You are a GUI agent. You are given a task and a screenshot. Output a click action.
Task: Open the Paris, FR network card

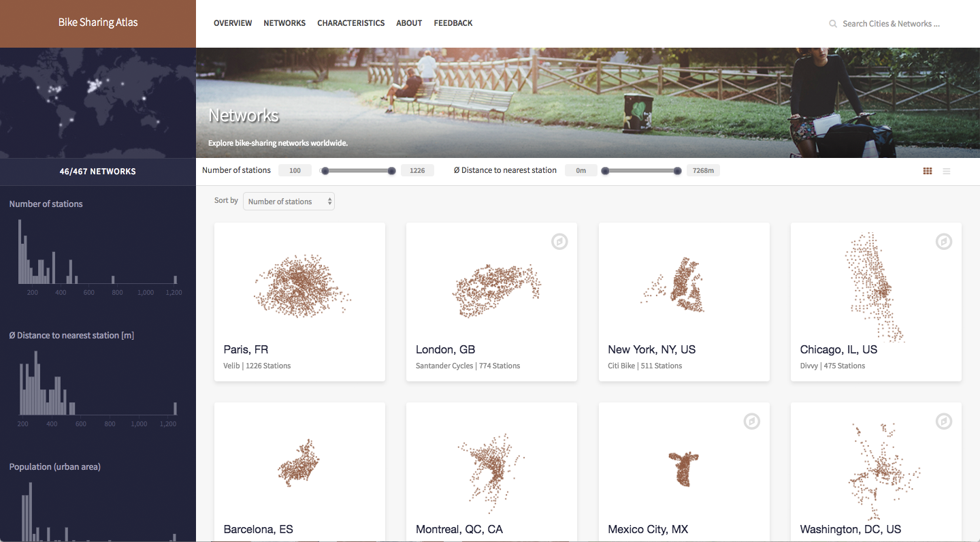299,302
